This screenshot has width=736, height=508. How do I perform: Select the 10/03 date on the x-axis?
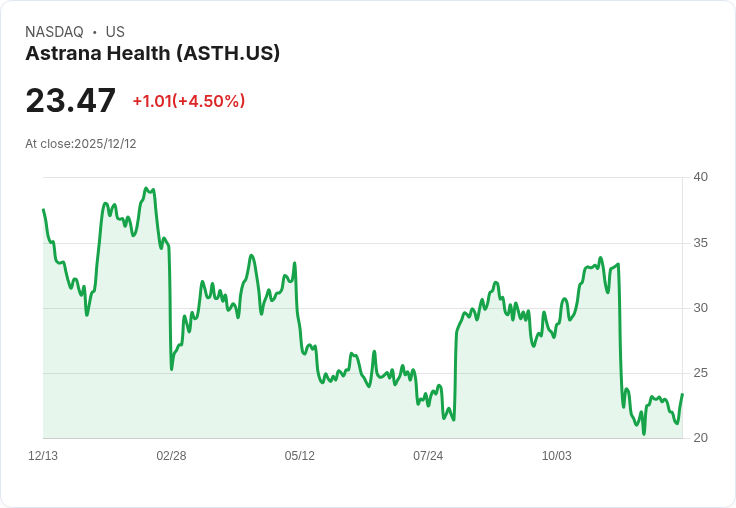(557, 456)
